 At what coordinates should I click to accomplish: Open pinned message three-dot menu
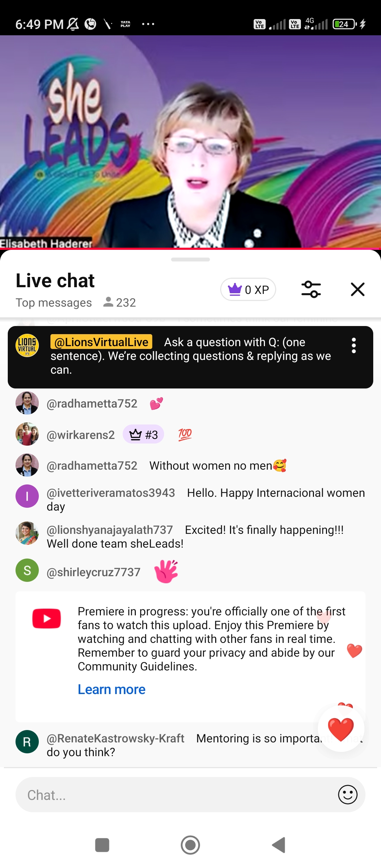[354, 345]
